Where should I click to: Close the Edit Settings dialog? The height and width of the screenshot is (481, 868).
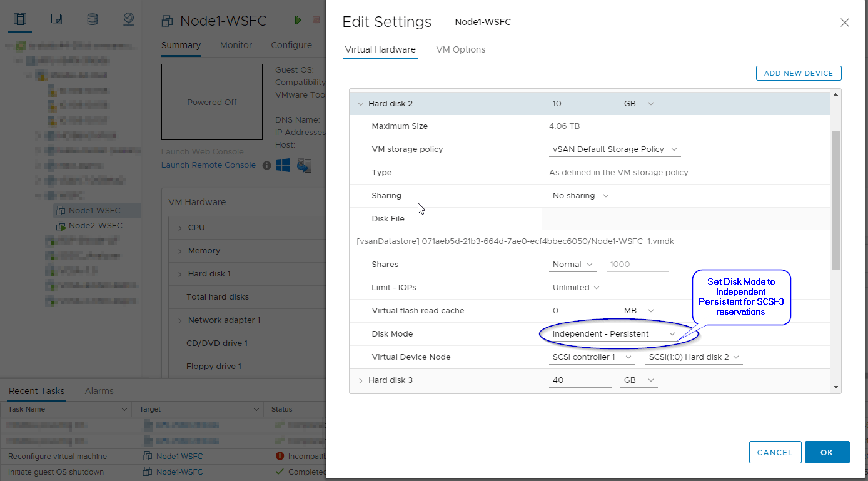click(844, 23)
